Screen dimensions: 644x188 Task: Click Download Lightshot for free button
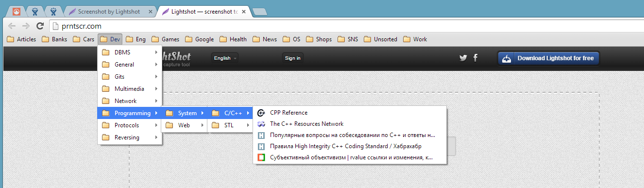click(549, 58)
